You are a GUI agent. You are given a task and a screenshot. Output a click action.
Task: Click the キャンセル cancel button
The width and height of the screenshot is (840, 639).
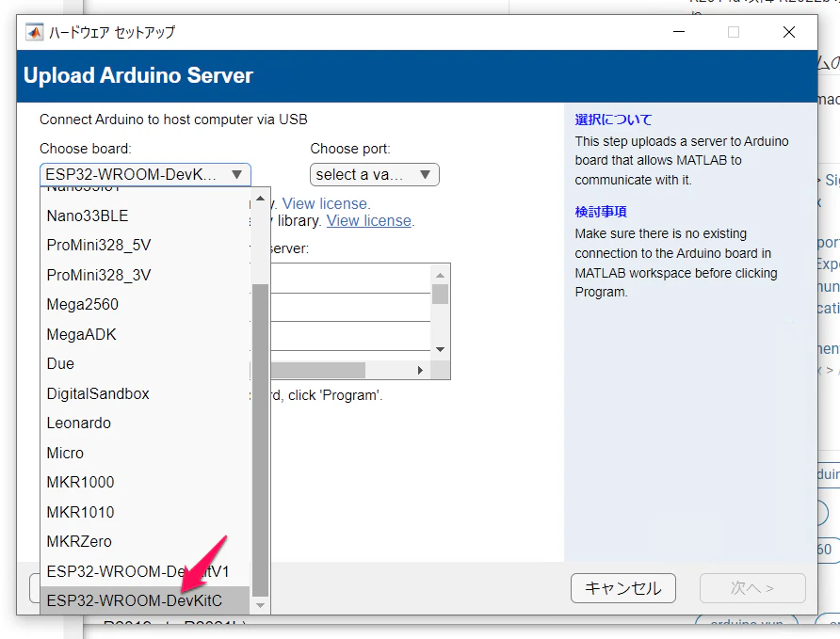coord(623,588)
